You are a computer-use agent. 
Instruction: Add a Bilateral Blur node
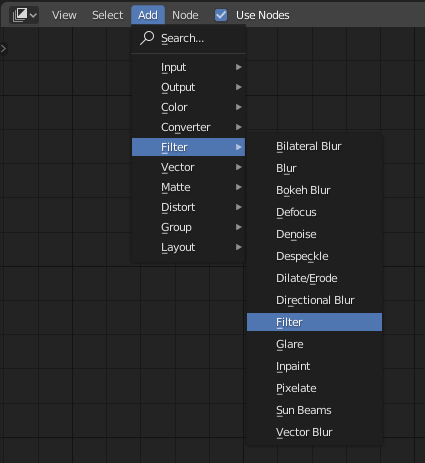[314, 146]
